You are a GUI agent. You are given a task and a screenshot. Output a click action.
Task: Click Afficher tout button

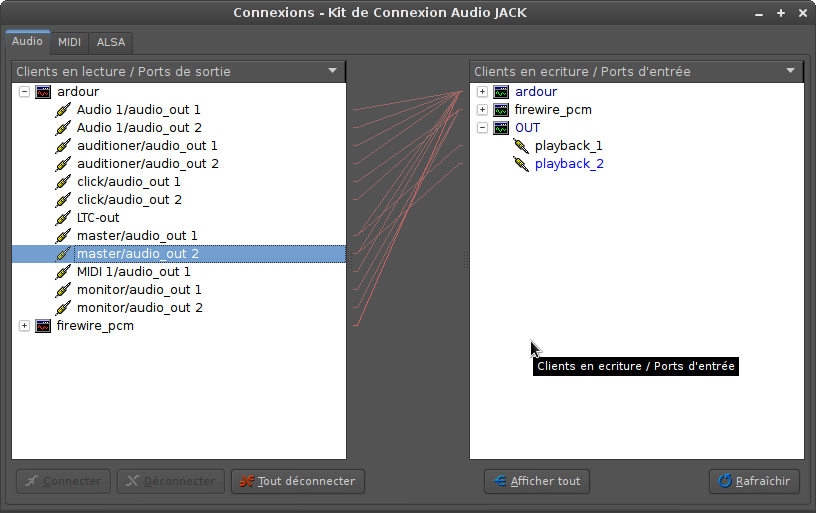pos(537,481)
